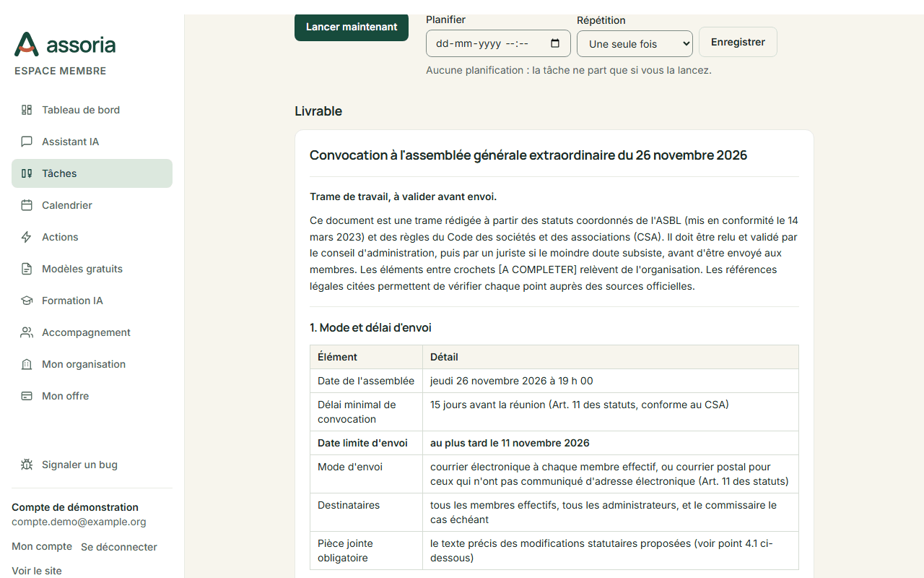Click cell 'au plus tard le 11 novembre 2026'
Image resolution: width=924 pixels, height=578 pixels.
(611, 443)
